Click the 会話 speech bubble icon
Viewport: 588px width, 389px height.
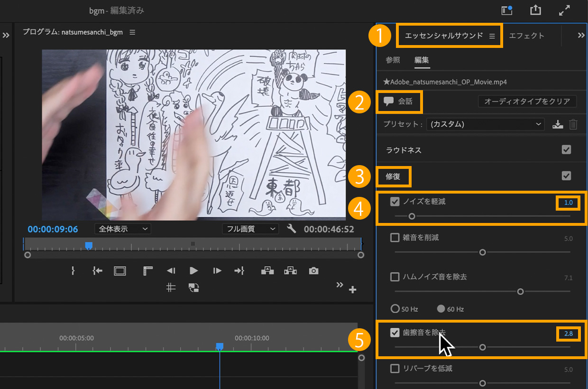388,101
